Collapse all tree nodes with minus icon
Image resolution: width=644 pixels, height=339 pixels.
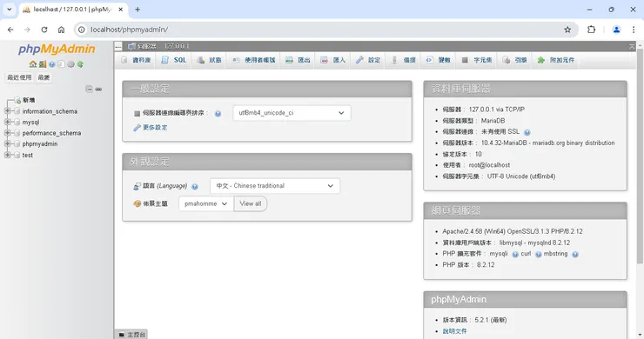coord(89,89)
